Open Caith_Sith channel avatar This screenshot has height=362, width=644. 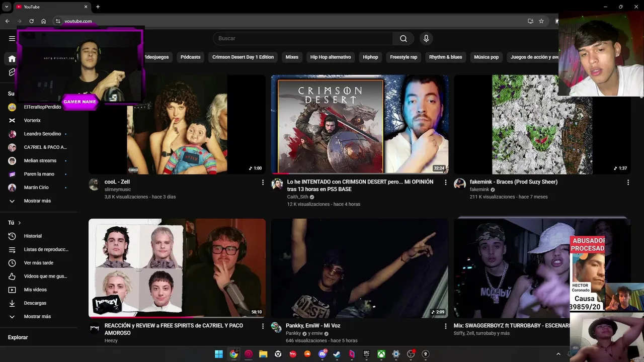[277, 184]
